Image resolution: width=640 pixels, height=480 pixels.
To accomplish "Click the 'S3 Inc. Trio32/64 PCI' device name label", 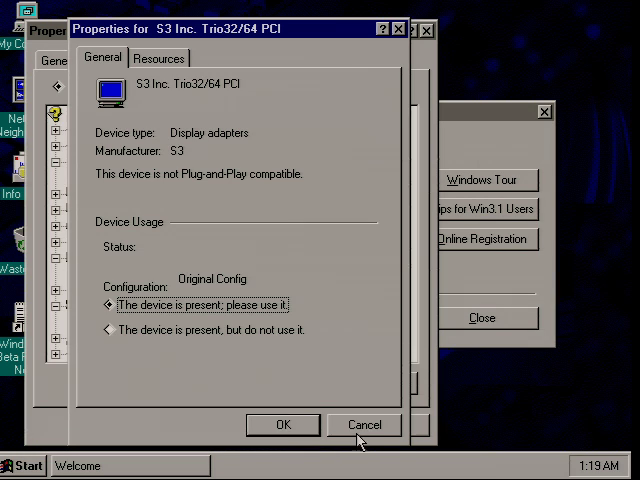I will tap(188, 84).
